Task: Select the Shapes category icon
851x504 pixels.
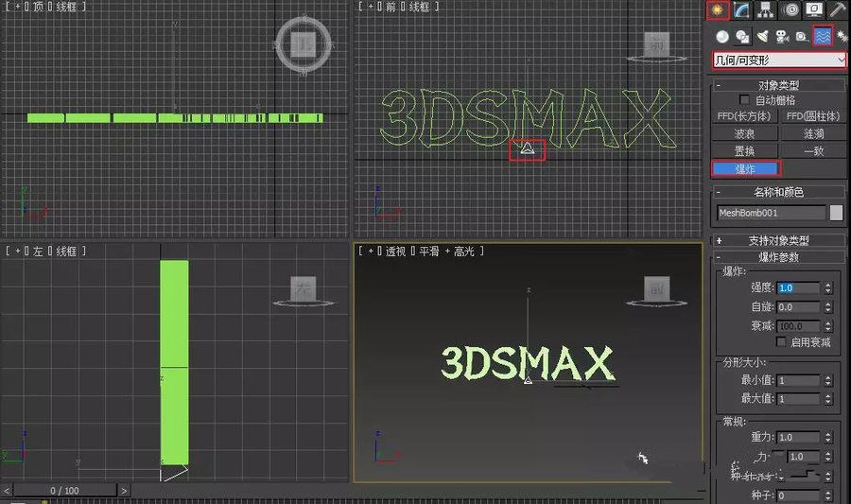Action: [742, 36]
